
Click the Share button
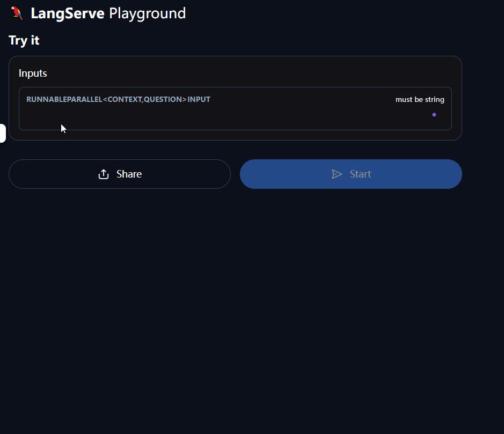click(x=120, y=174)
